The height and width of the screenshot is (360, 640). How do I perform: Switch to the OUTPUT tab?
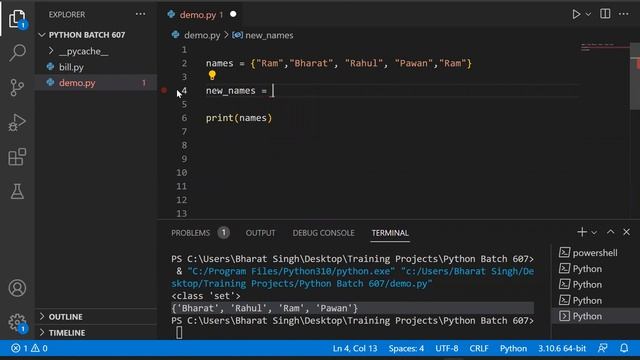click(260, 233)
